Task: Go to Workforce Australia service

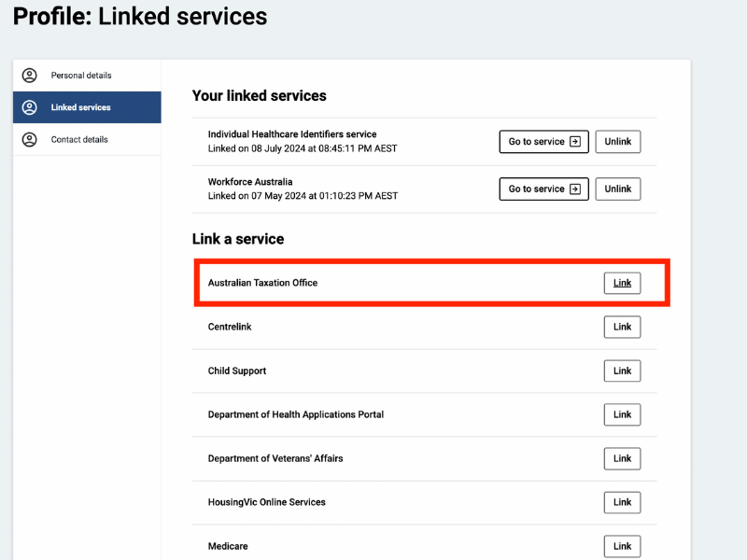Action: coord(544,189)
